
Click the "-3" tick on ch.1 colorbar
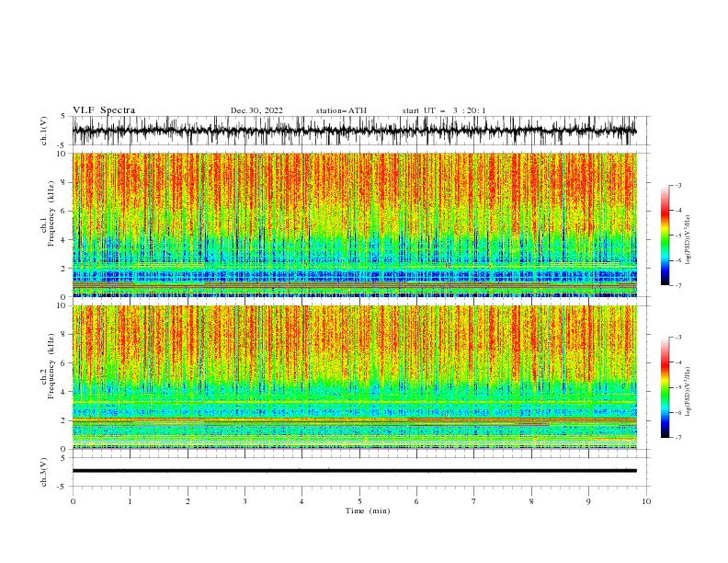[678, 185]
